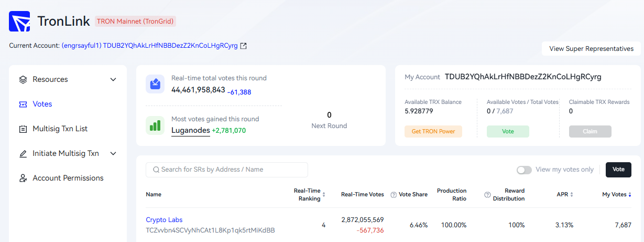Expand Initiate Multisig Txn chevron
This screenshot has height=242, width=644.
click(113, 154)
